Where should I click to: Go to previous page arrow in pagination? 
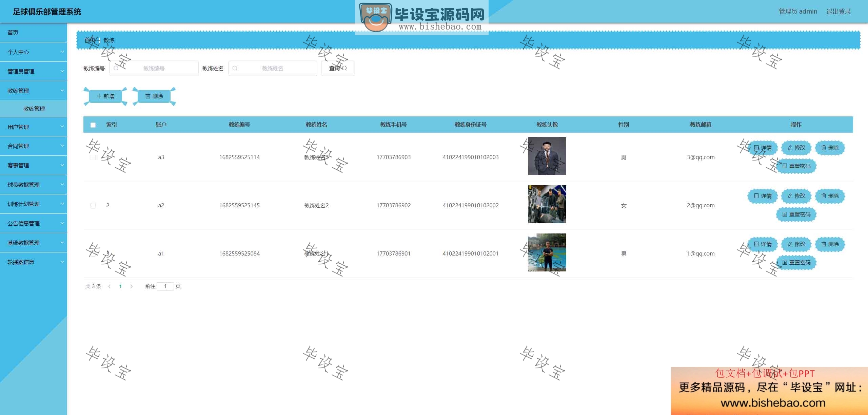pyautogui.click(x=109, y=286)
